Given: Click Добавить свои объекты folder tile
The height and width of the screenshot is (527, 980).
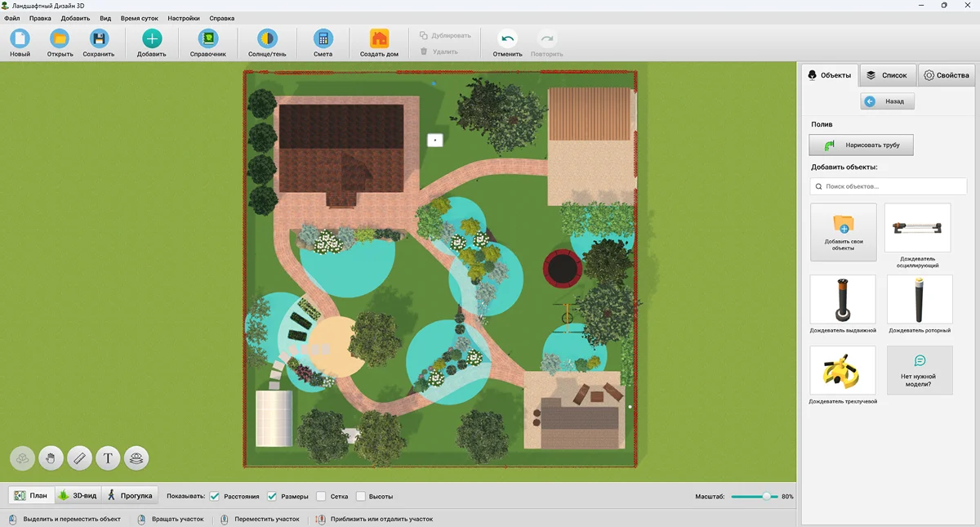Looking at the screenshot, I should (x=843, y=232).
